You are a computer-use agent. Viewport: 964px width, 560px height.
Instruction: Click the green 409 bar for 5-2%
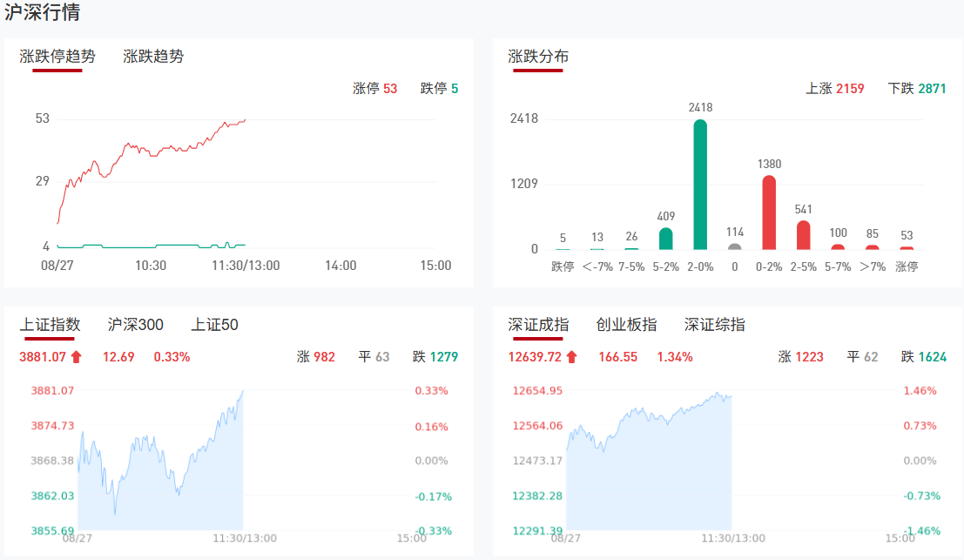[666, 239]
